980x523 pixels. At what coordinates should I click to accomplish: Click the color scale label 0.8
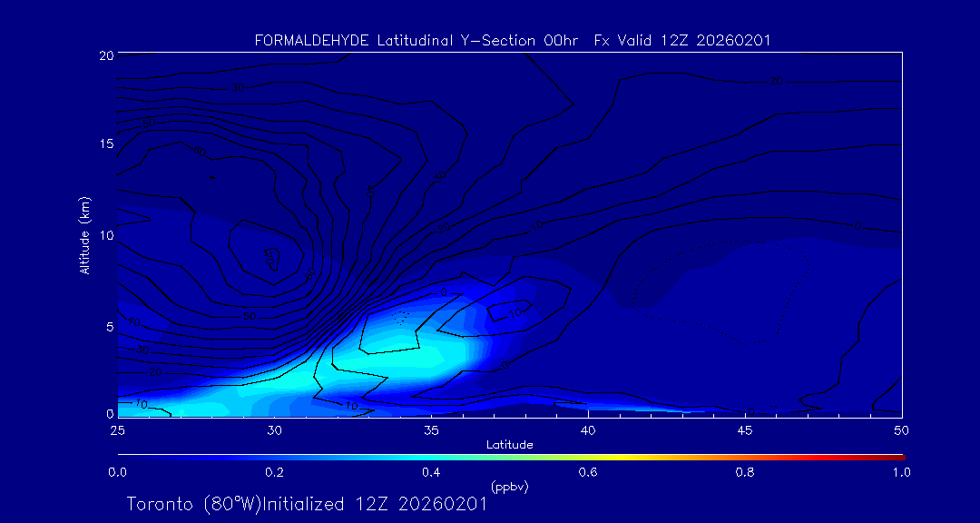(745, 472)
